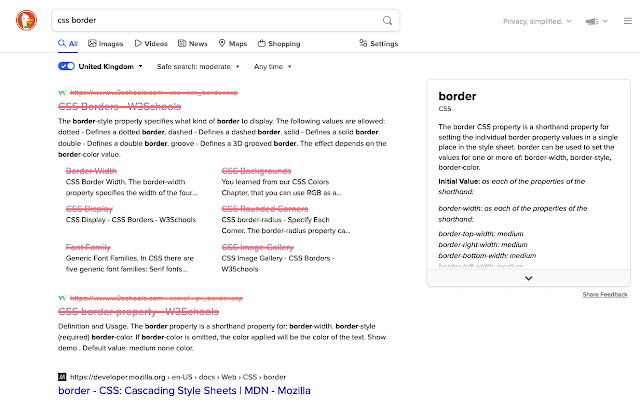The width and height of the screenshot is (640, 400).
Task: Open the CSS Image Gallery sublink
Action: click(x=258, y=247)
